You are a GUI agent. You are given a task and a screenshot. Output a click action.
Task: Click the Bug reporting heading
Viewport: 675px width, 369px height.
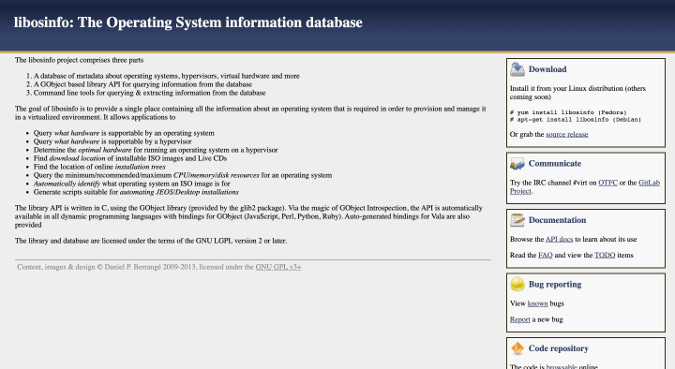tap(554, 284)
